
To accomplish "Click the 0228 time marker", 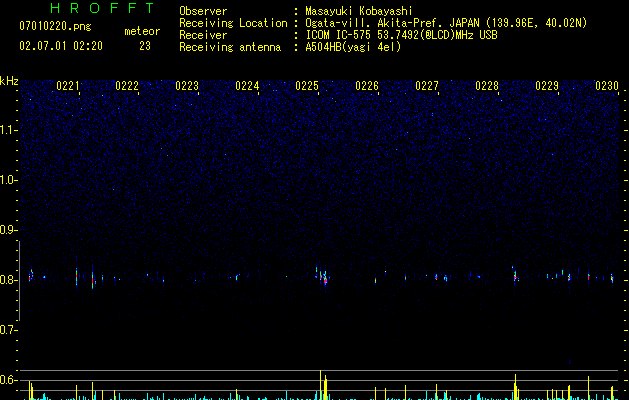I will pos(487,86).
